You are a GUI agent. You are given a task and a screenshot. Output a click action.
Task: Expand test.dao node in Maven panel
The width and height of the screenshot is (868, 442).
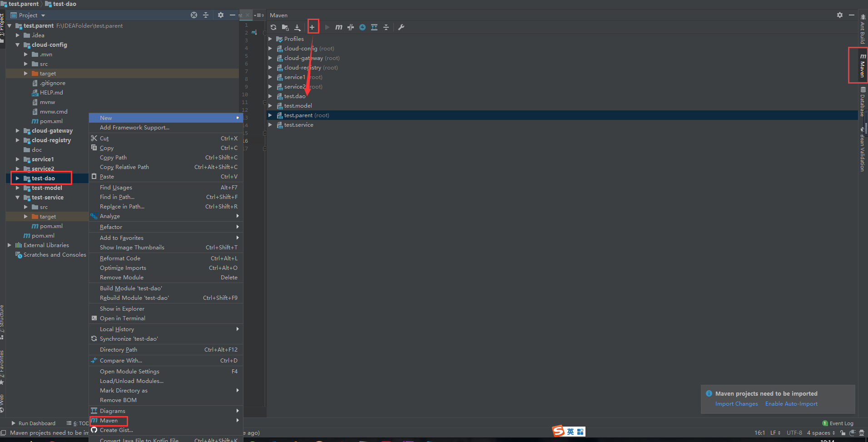pos(270,96)
